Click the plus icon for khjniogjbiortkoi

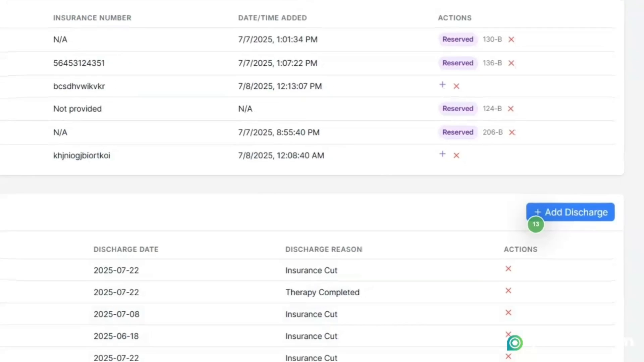click(x=442, y=154)
